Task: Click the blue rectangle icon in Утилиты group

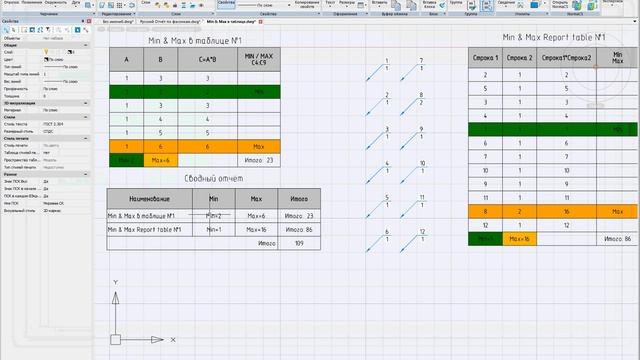Action: point(535,5)
